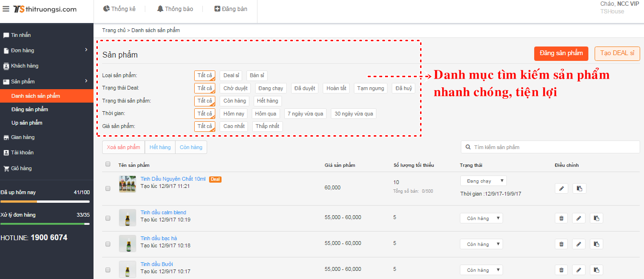Tick the select-all checkbox in table header

tap(108, 164)
